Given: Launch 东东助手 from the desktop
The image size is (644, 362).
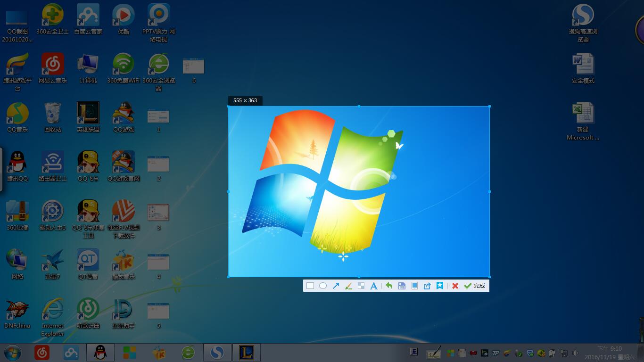Looking at the screenshot, I should tap(124, 313).
